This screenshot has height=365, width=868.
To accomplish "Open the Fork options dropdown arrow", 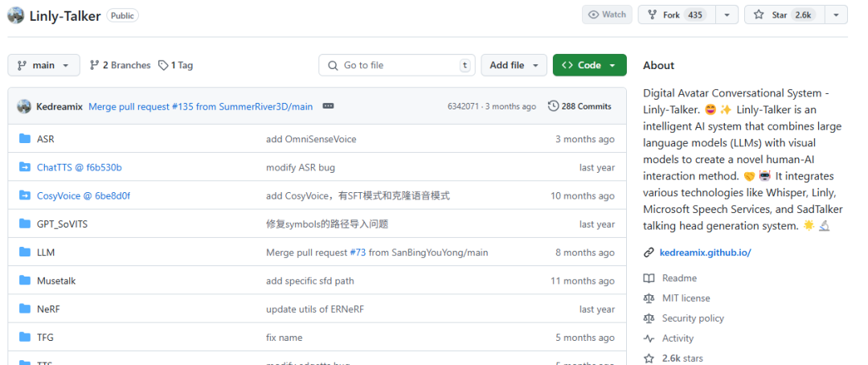I will (727, 15).
